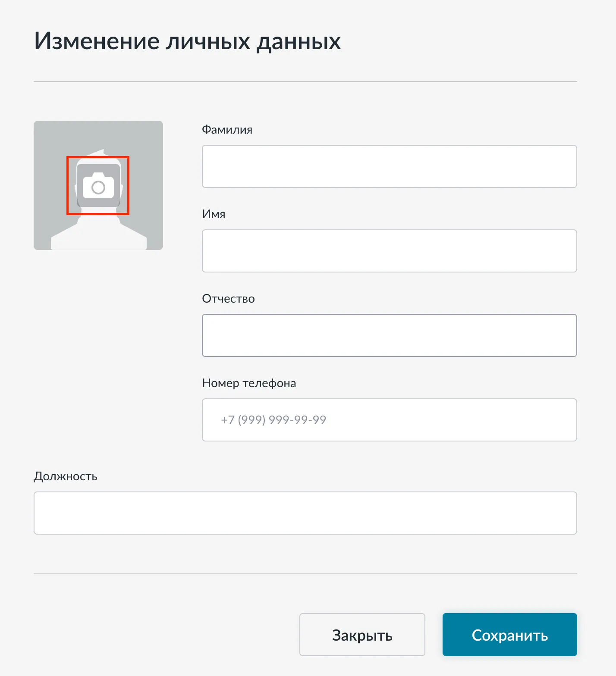This screenshot has height=676, width=616.
Task: Click the divider line above the buttons
Action: point(305,574)
